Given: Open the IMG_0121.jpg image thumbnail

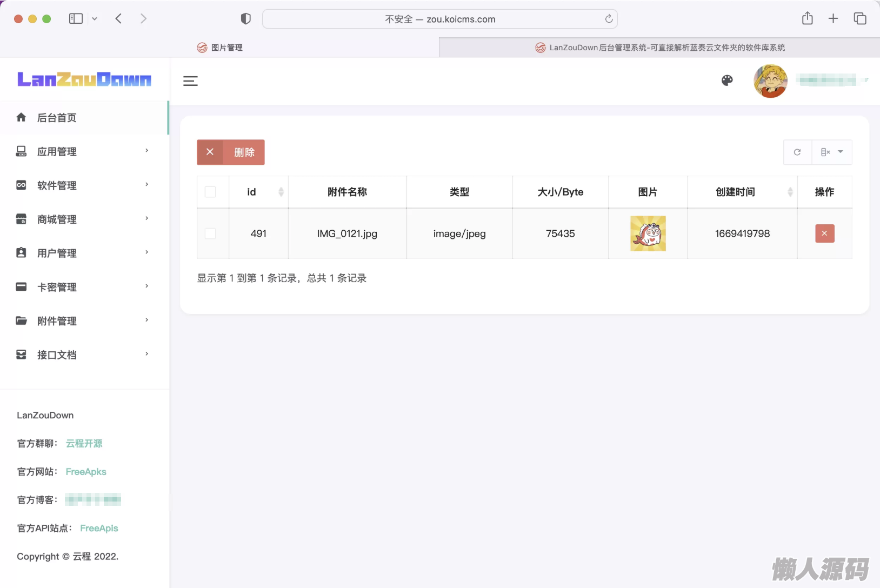Looking at the screenshot, I should [648, 233].
